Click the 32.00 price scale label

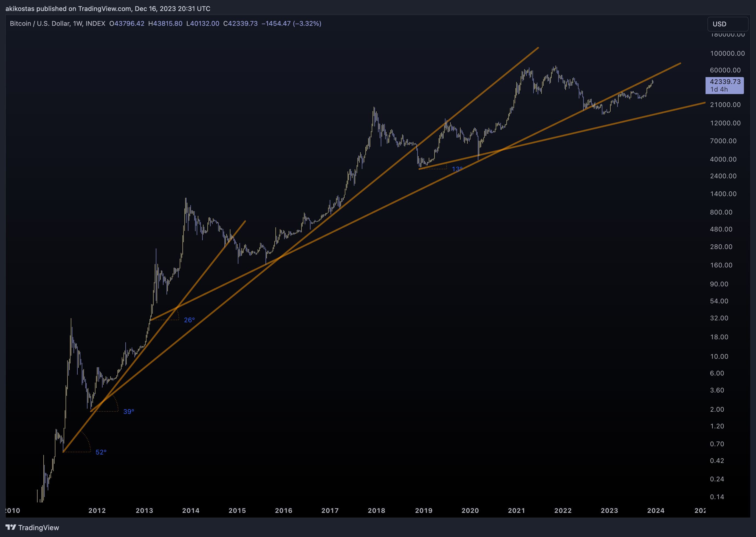click(x=719, y=318)
